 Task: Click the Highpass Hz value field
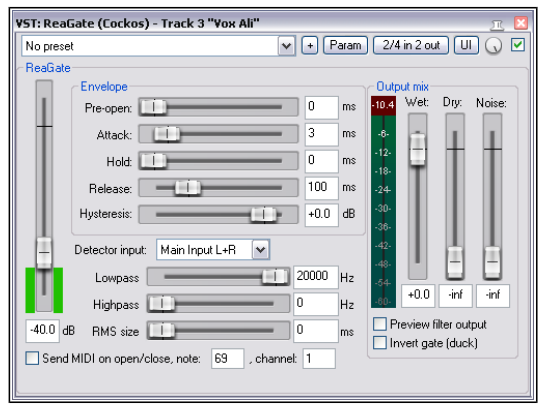point(316,304)
